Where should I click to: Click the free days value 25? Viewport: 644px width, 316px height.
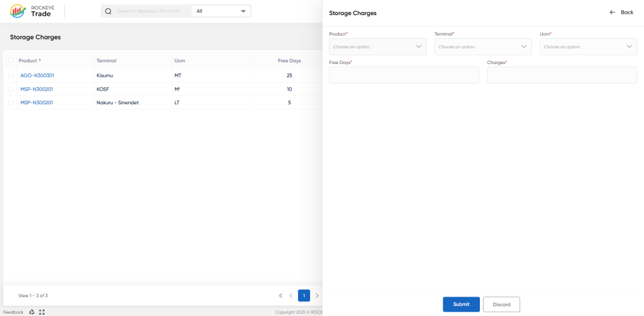[289, 75]
